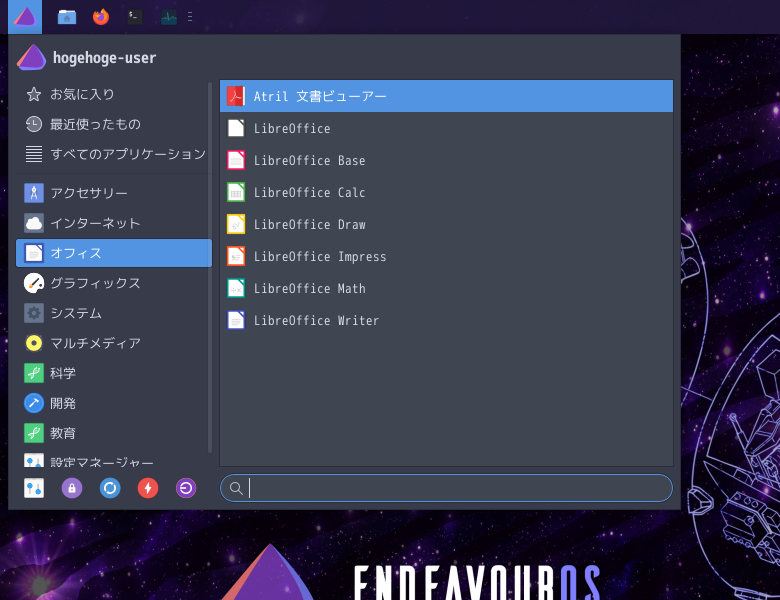Viewport: 780px width, 600px height.
Task: Select インターネット category
Action: click(114, 223)
